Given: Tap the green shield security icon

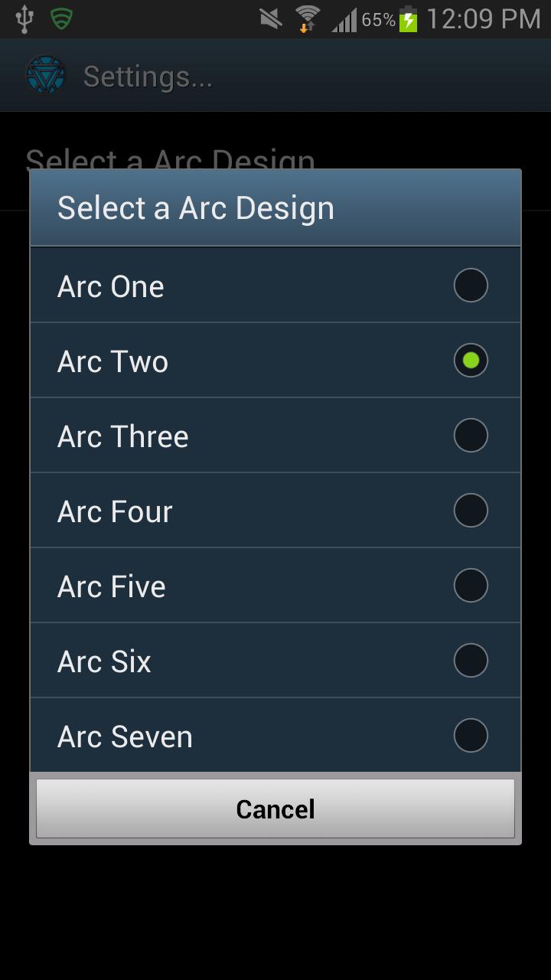Looking at the screenshot, I should click(x=61, y=18).
